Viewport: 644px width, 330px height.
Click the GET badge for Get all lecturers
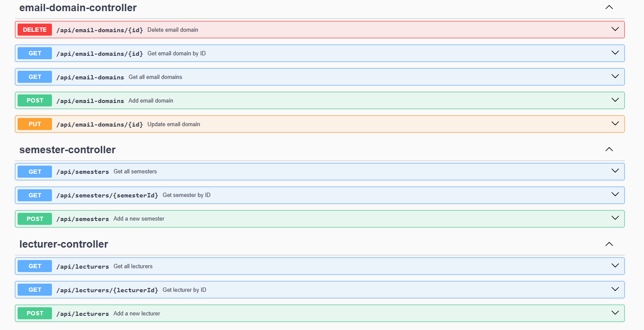pyautogui.click(x=35, y=266)
